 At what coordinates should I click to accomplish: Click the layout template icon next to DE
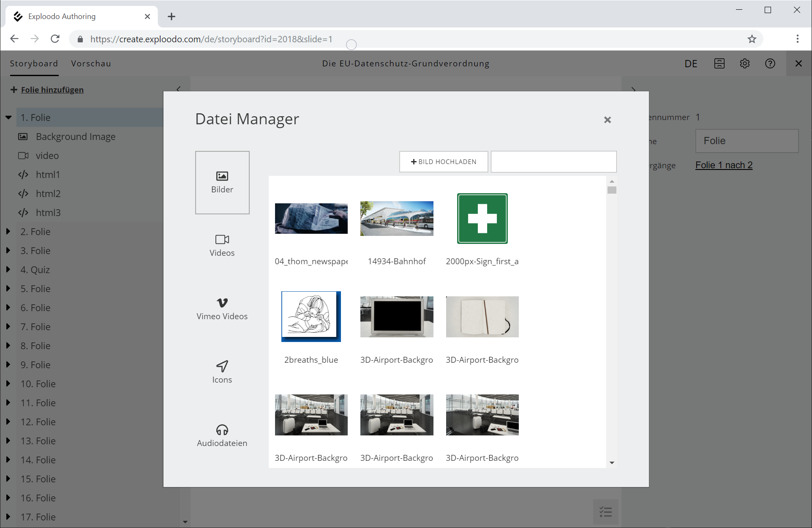[719, 63]
